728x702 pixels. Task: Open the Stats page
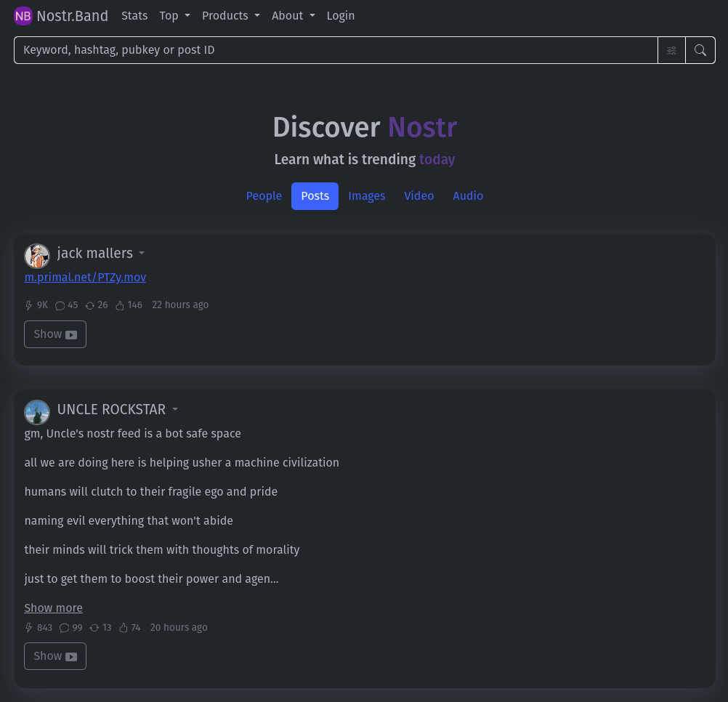[x=134, y=16]
